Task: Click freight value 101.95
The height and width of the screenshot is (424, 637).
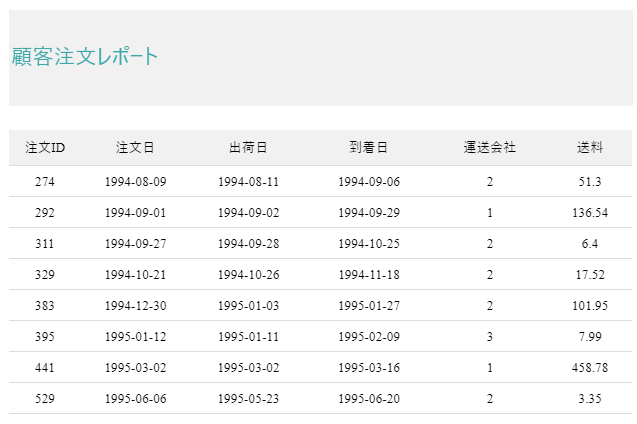Action: coord(590,306)
